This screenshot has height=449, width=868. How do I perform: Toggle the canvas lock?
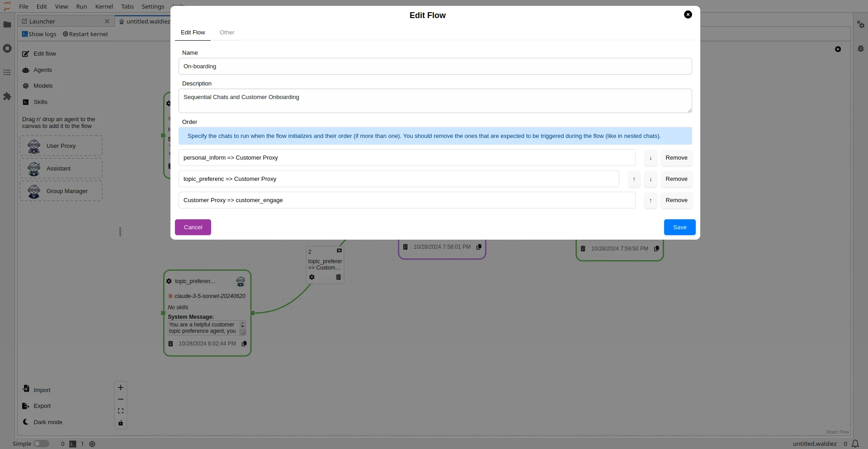[121, 423]
